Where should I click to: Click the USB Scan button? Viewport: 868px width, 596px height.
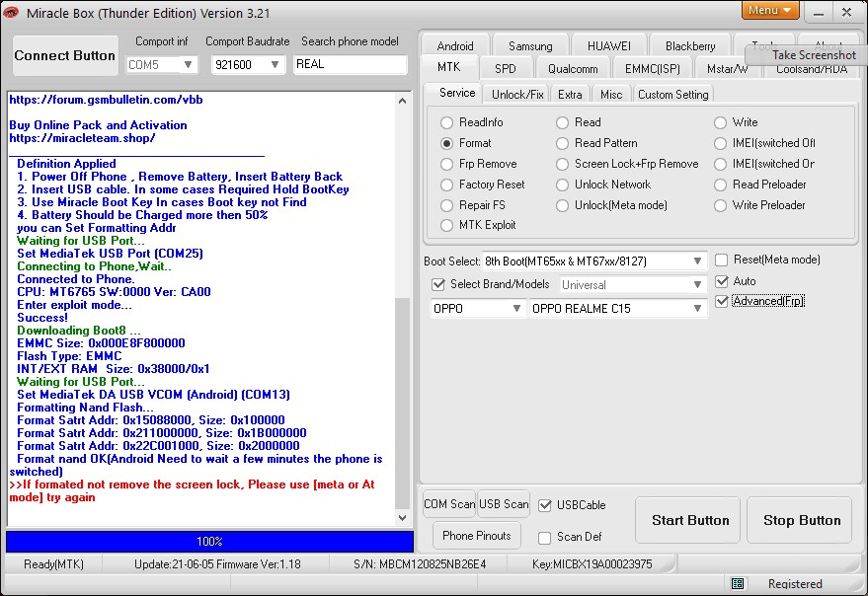[504, 504]
